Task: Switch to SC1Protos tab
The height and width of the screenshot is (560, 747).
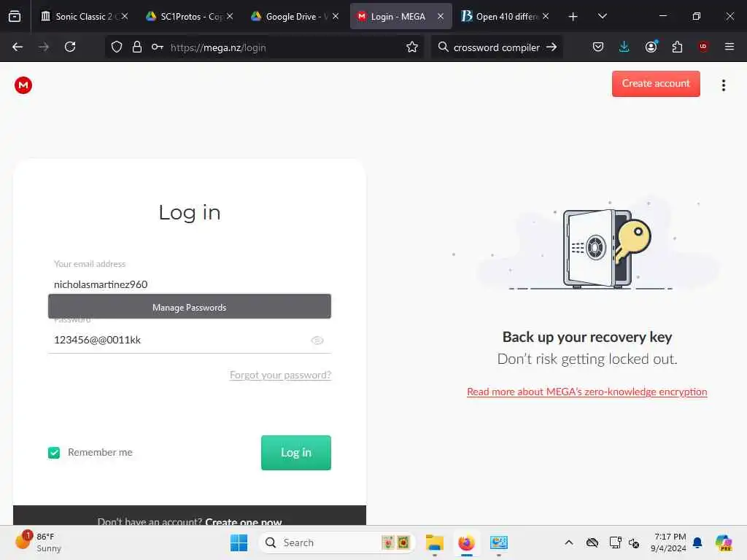Action: 189,16
